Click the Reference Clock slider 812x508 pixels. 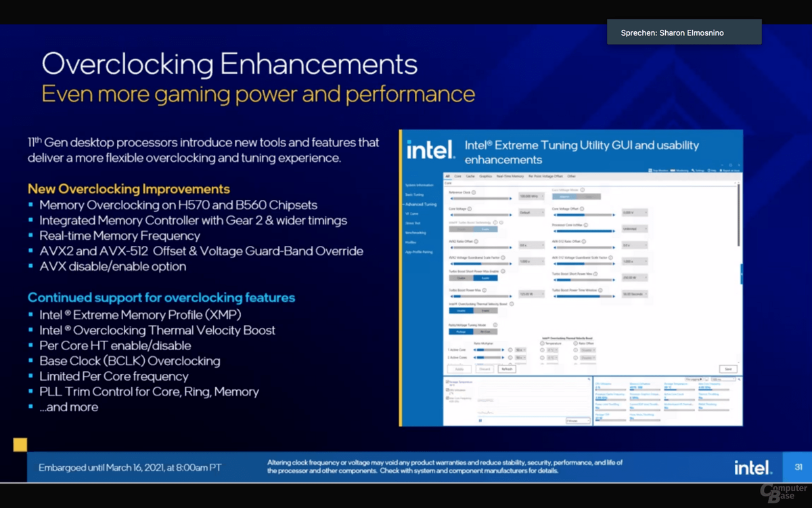481,198
